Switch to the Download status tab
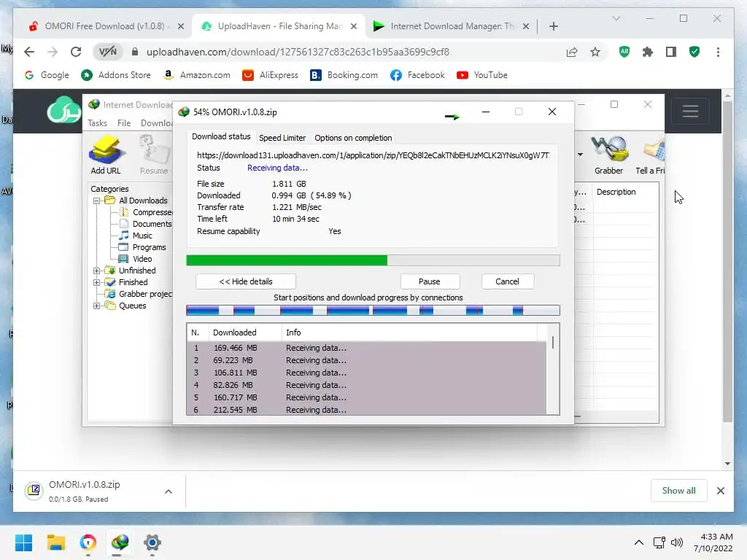 221,136
